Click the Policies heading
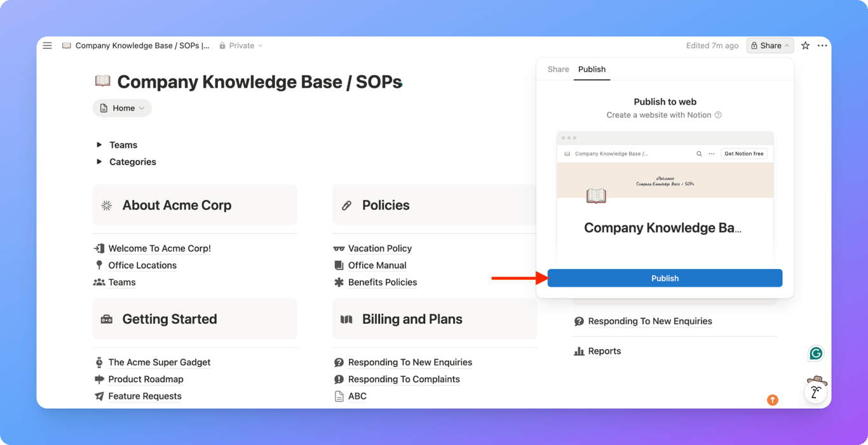The image size is (868, 445). (x=386, y=205)
